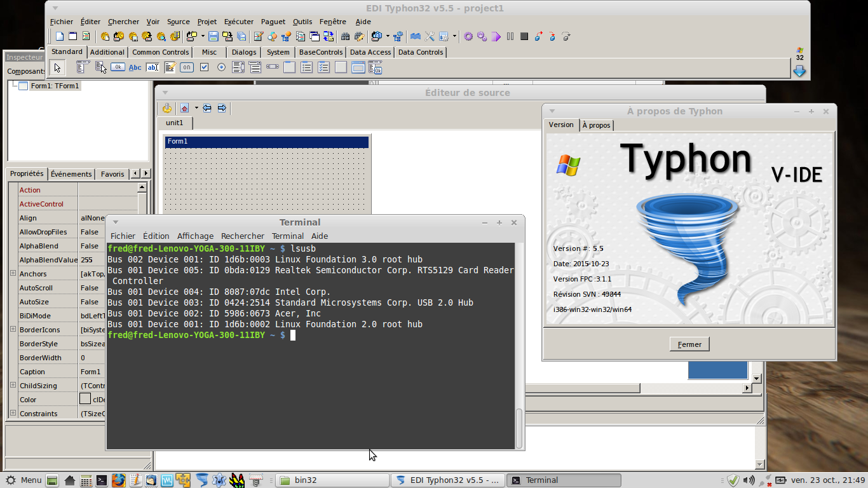Run the project with the purple play icon
Image resolution: width=868 pixels, height=488 pixels.
coord(496,36)
